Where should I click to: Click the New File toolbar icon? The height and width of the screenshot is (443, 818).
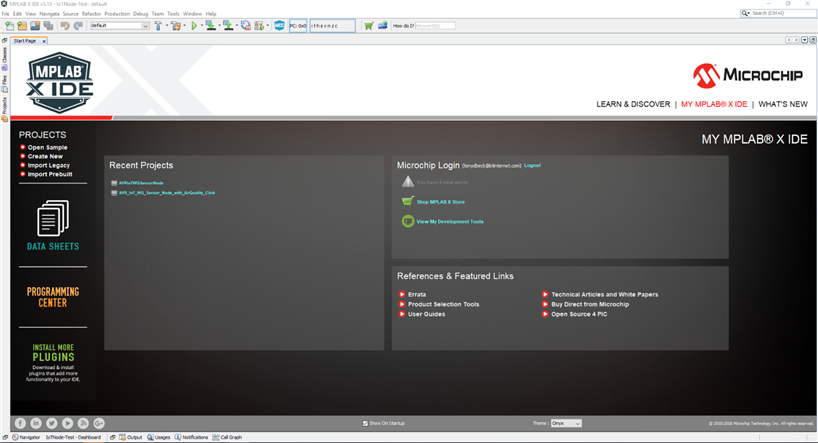coord(9,26)
